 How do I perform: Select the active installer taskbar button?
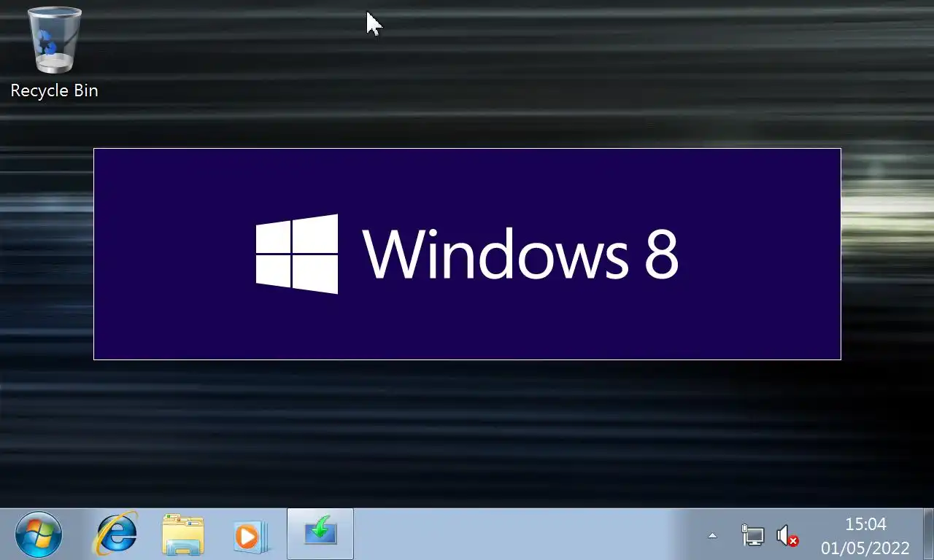coord(320,534)
